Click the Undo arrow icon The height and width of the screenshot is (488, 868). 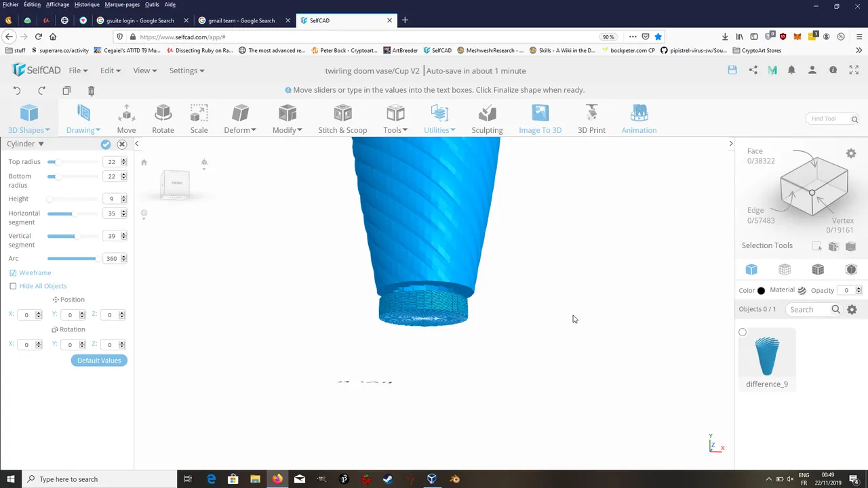pos(17,91)
